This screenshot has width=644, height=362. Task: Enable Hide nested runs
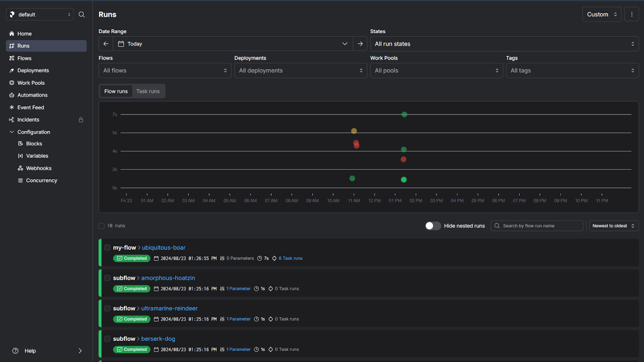(433, 226)
